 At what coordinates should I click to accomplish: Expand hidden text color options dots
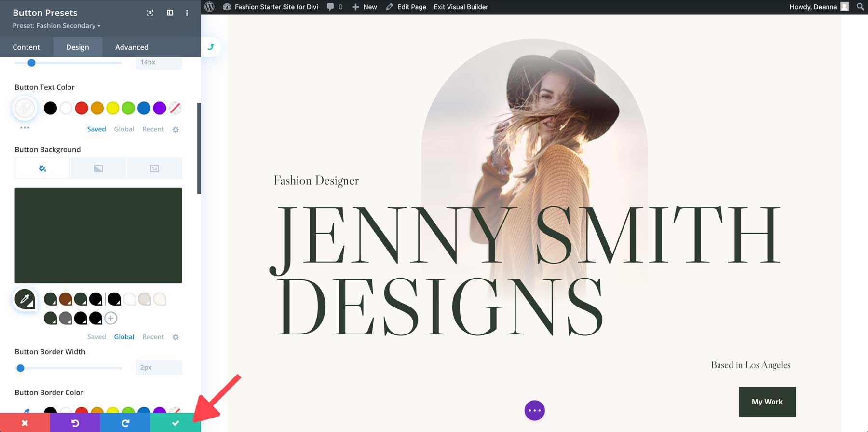pos(25,127)
